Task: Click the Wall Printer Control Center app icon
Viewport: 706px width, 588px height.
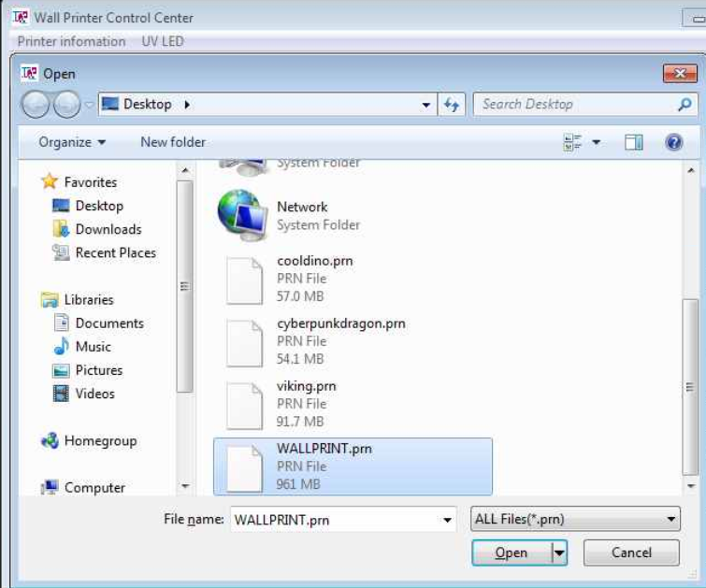Action: pos(21,17)
